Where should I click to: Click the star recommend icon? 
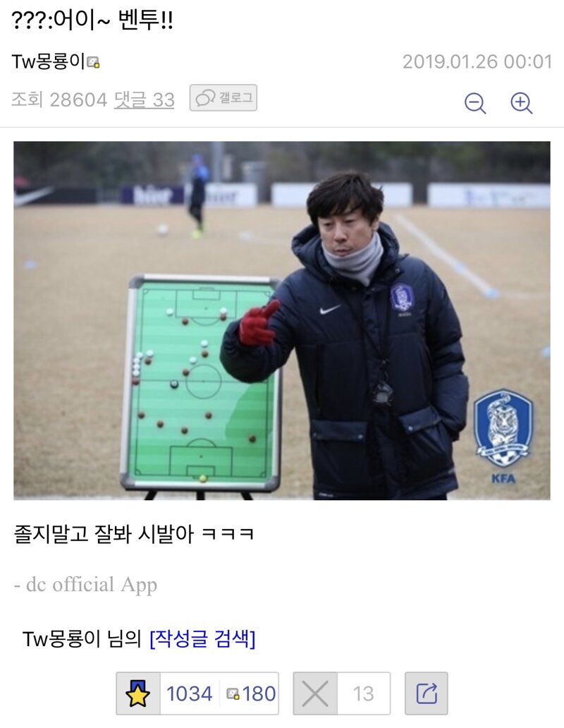[x=137, y=693]
